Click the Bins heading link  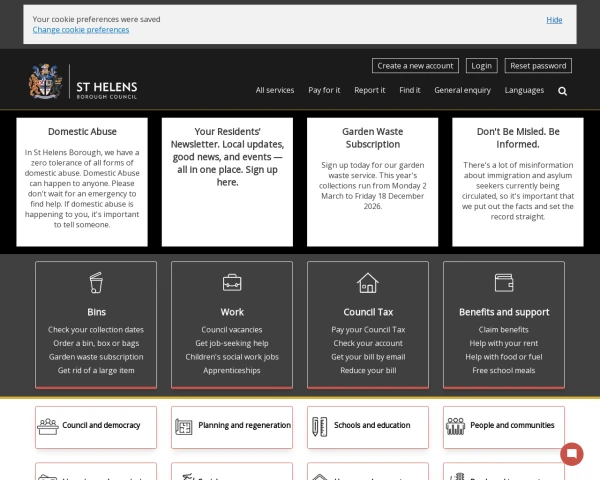(x=96, y=312)
